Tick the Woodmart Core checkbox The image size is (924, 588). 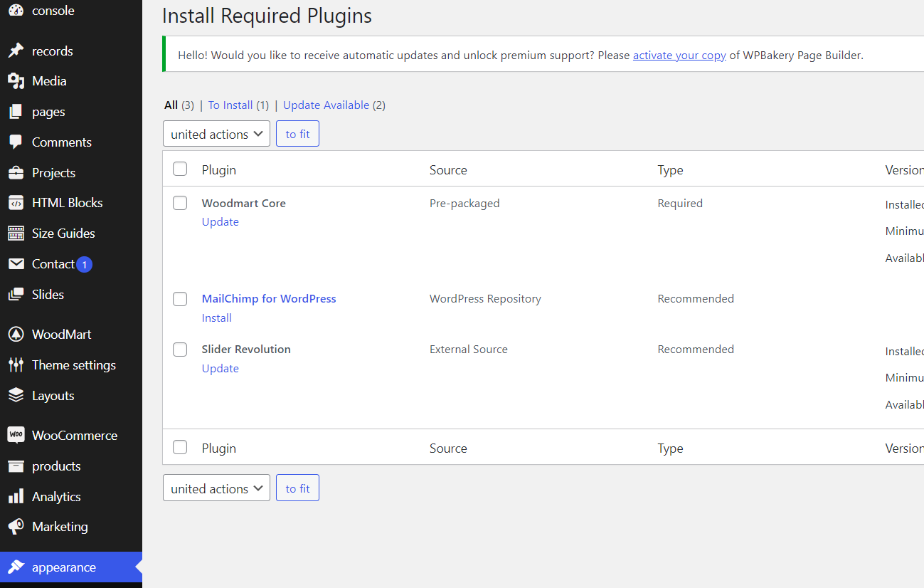point(180,203)
